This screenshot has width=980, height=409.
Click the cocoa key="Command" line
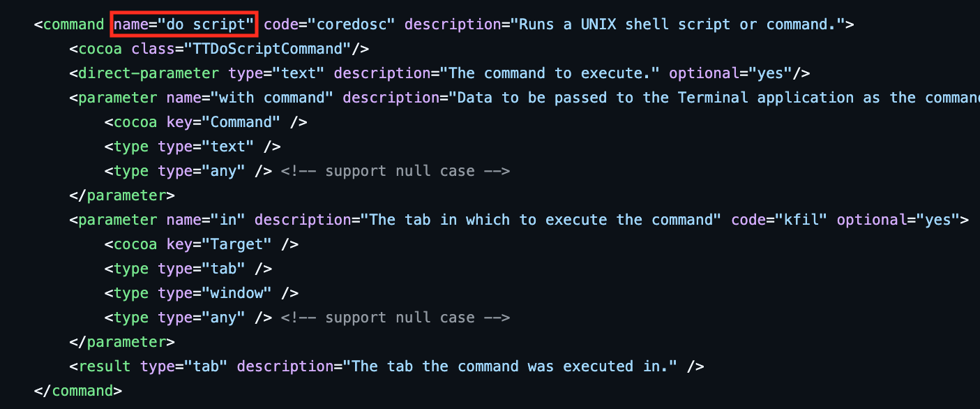coord(206,122)
